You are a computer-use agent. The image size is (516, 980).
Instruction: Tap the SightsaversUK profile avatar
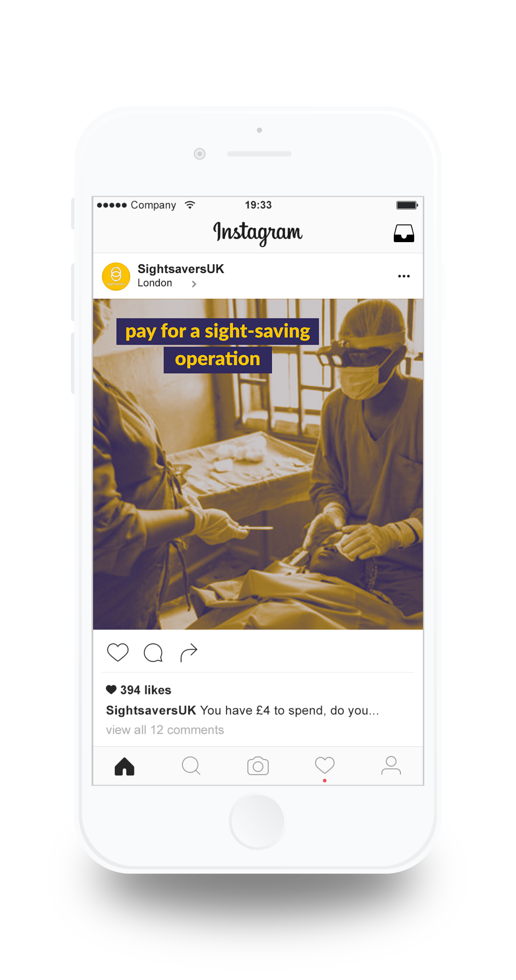point(116,277)
